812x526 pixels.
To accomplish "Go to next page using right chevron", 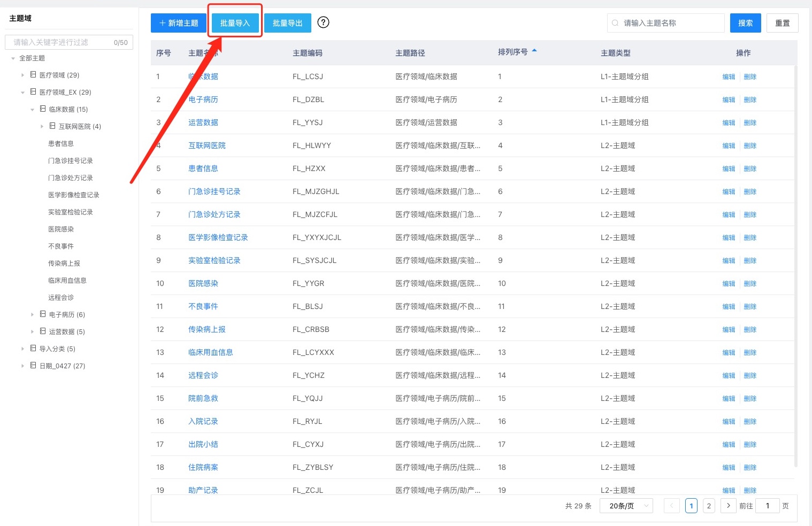I will click(728, 506).
